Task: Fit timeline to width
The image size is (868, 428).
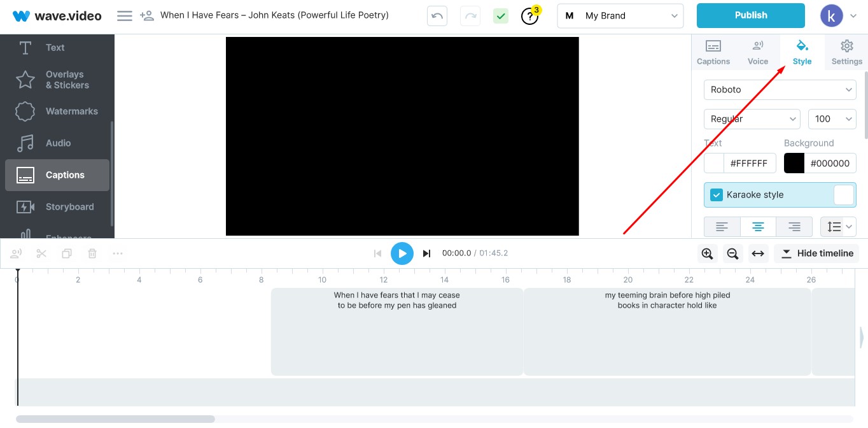Action: click(758, 253)
